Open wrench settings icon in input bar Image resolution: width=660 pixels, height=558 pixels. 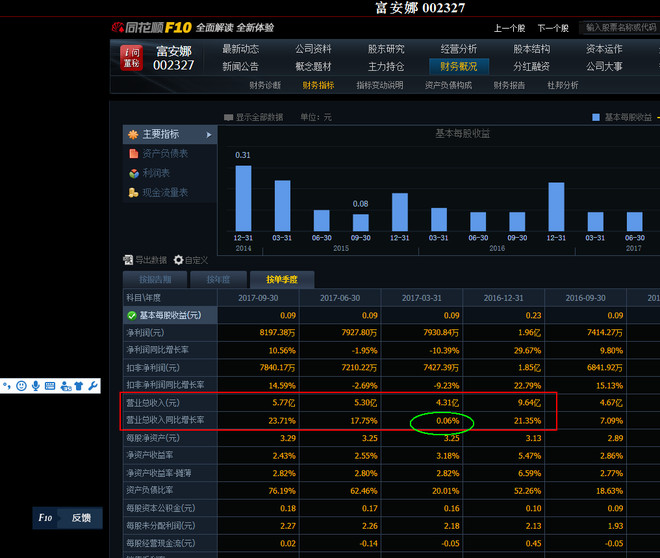pyautogui.click(x=93, y=385)
